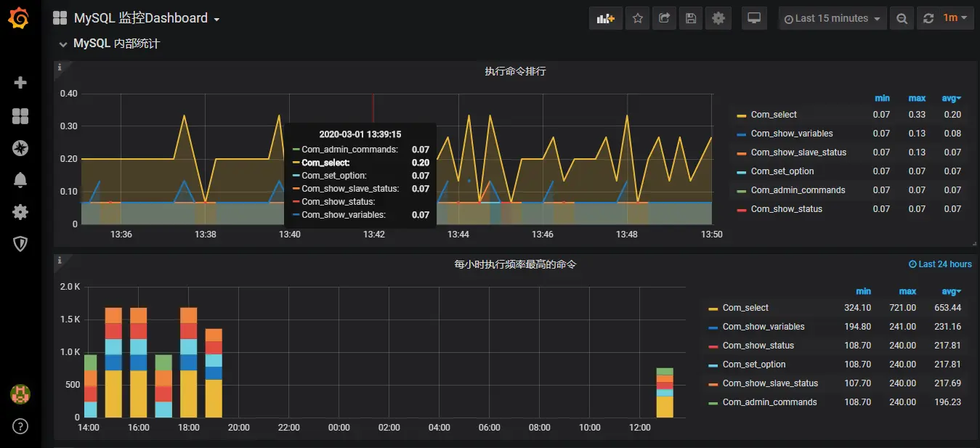Open the Server Admin shield icon
Viewport: 980px width, 448px height.
(x=20, y=244)
